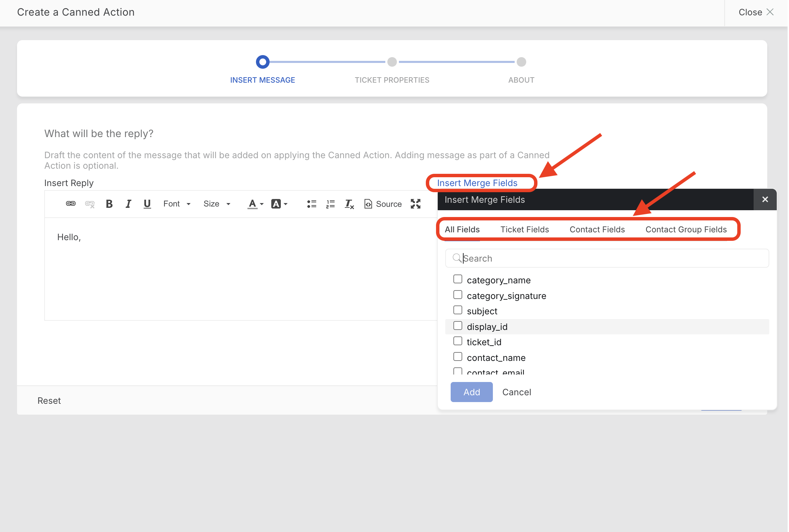Screen dimensions: 789x532
Task: Apply italic formatting in reply editor
Action: click(128, 204)
